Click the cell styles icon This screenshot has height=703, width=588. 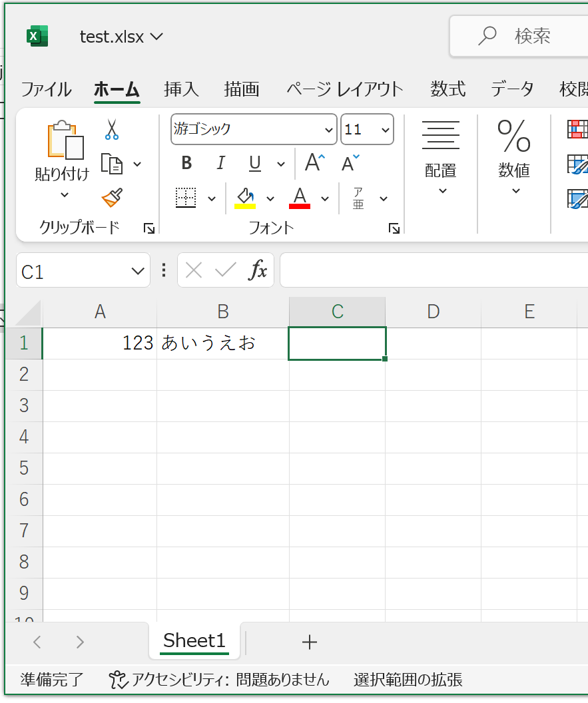(578, 199)
